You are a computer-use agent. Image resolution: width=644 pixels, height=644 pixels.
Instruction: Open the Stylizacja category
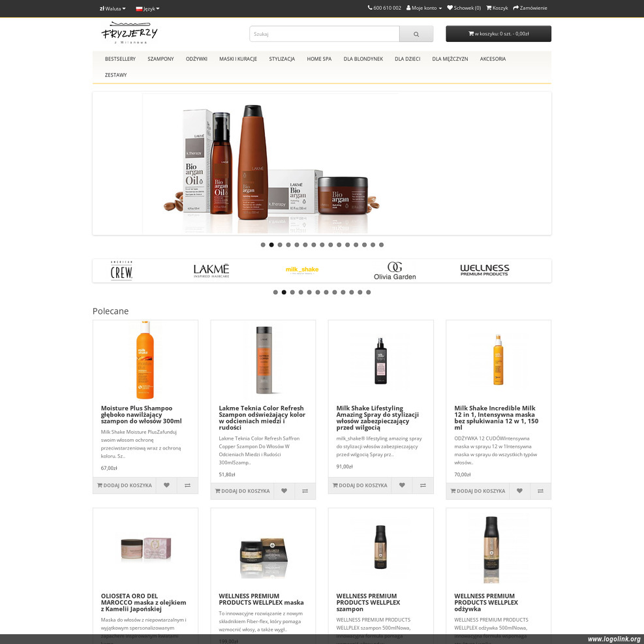pyautogui.click(x=282, y=59)
